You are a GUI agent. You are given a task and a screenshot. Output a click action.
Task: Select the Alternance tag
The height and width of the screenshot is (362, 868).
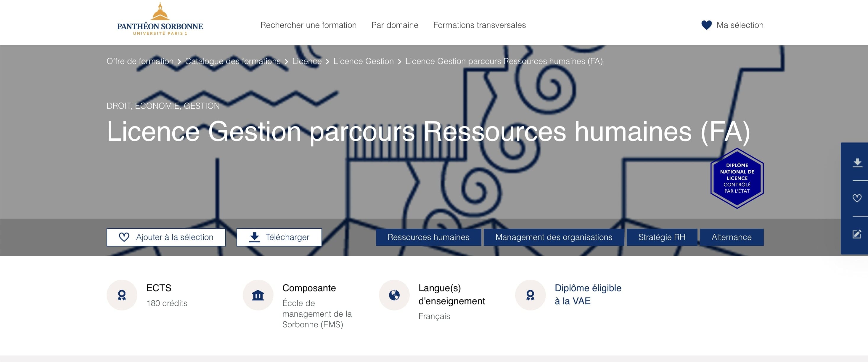coord(731,237)
